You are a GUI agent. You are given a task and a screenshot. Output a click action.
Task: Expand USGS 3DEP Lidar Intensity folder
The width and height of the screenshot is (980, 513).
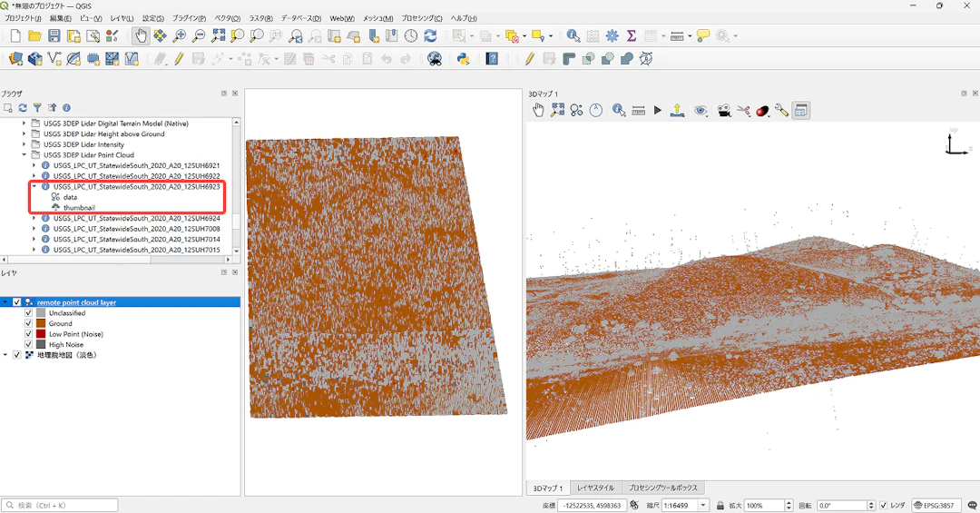point(24,144)
